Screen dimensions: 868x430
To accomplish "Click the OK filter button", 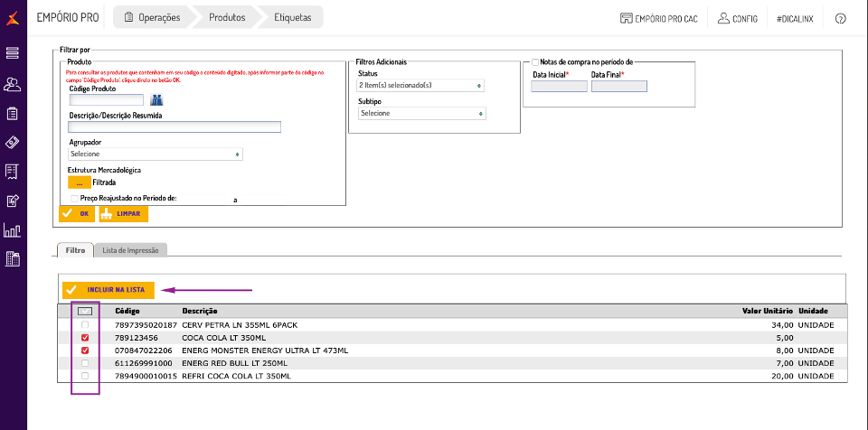I will 77,213.
